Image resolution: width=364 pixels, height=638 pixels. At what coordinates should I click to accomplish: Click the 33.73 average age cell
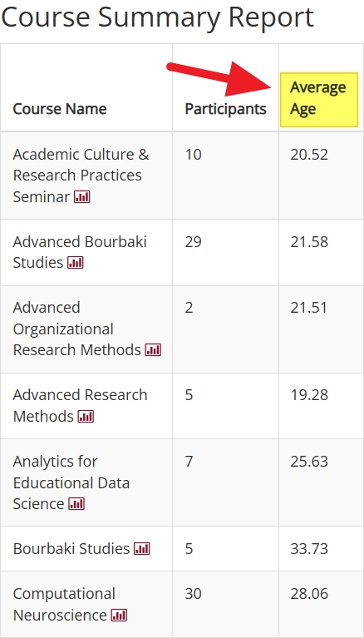click(x=309, y=549)
